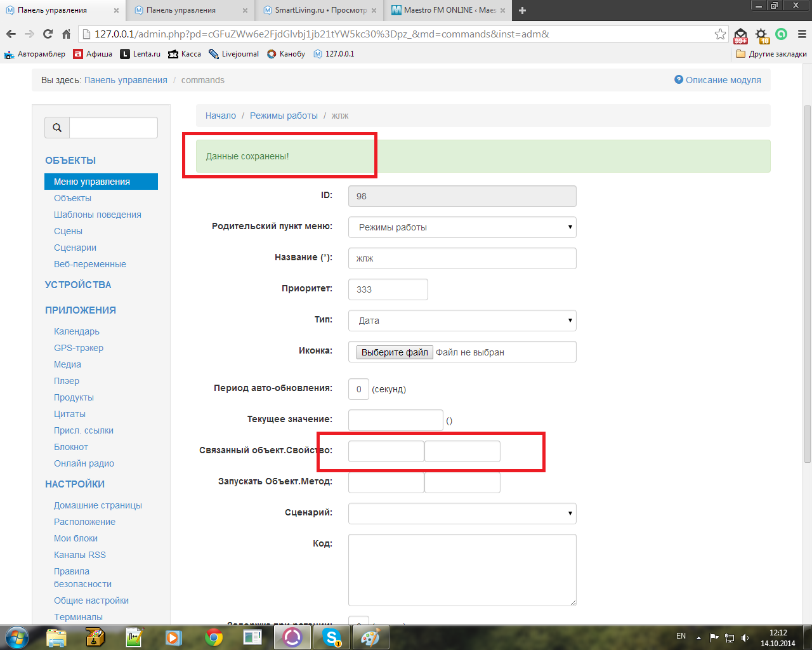812x650 pixels.
Task: Open the mail extension showing 99+
Action: [x=740, y=36]
